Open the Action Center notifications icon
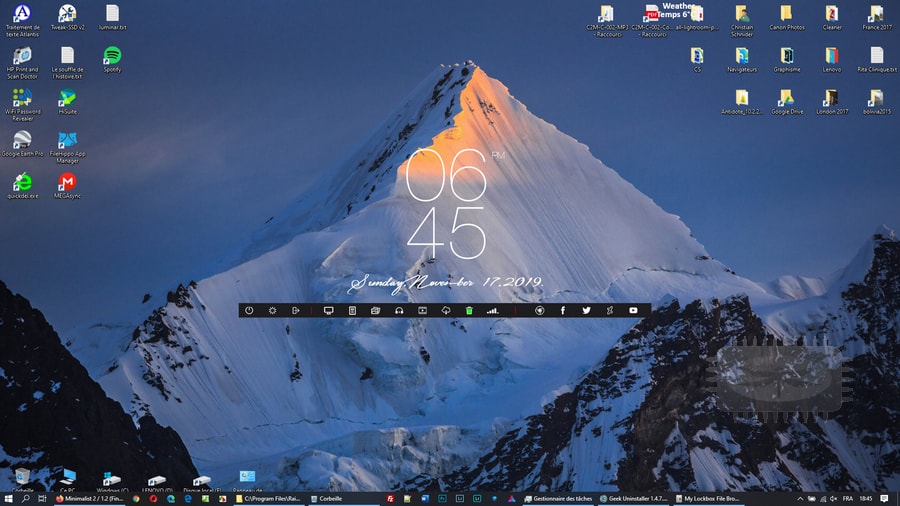900x506 pixels. (885, 499)
